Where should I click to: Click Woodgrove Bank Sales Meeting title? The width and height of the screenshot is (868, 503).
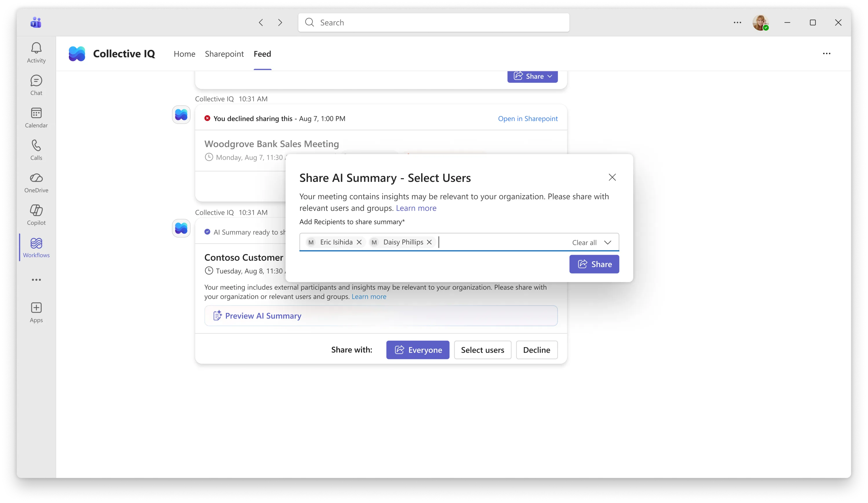[x=271, y=144]
